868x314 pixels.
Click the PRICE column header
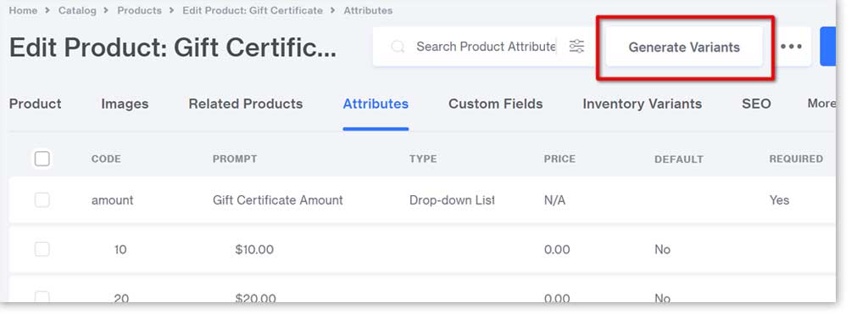click(559, 159)
